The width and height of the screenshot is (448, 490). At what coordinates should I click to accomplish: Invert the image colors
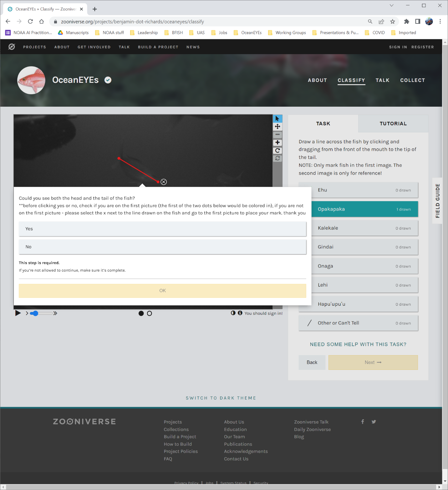pos(233,313)
